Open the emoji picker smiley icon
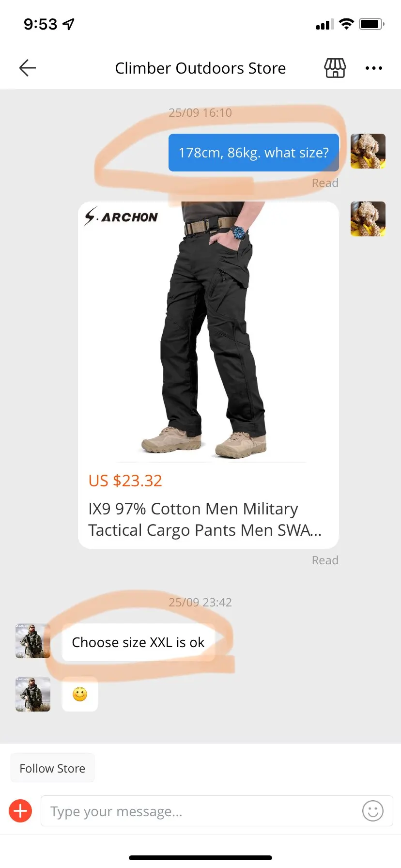The width and height of the screenshot is (401, 868). click(373, 811)
